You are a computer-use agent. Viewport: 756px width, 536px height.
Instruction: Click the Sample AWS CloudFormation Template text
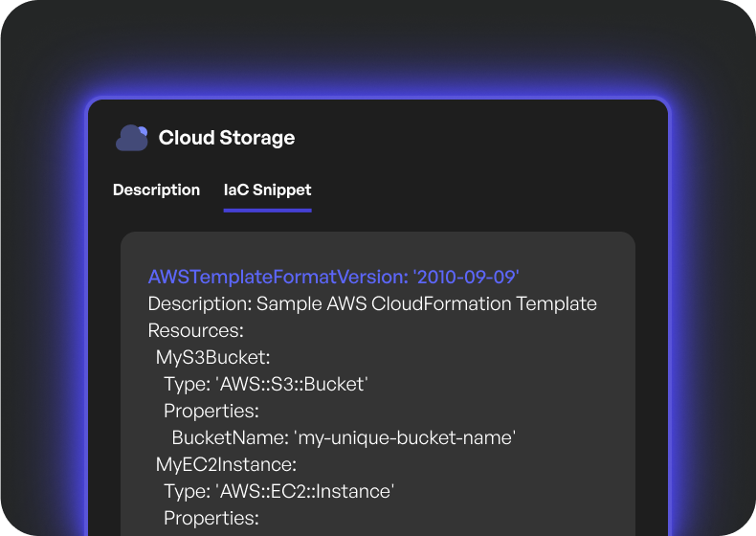tap(427, 304)
